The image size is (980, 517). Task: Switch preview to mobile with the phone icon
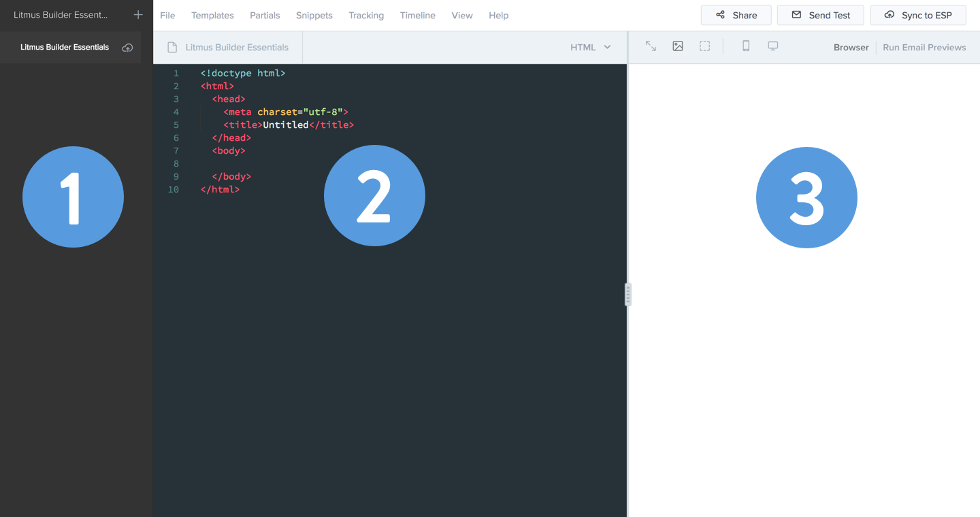pyautogui.click(x=745, y=46)
